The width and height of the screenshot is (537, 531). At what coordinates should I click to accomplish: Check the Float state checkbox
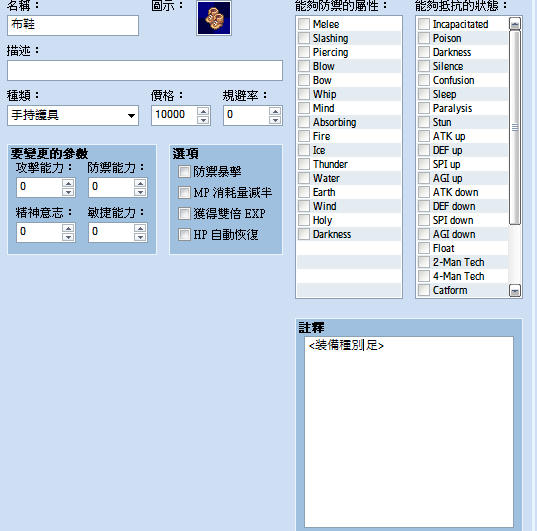424,248
